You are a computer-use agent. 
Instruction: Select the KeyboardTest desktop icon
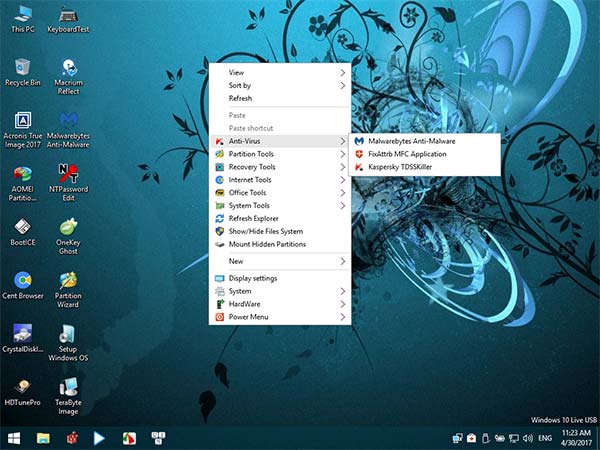(x=68, y=19)
